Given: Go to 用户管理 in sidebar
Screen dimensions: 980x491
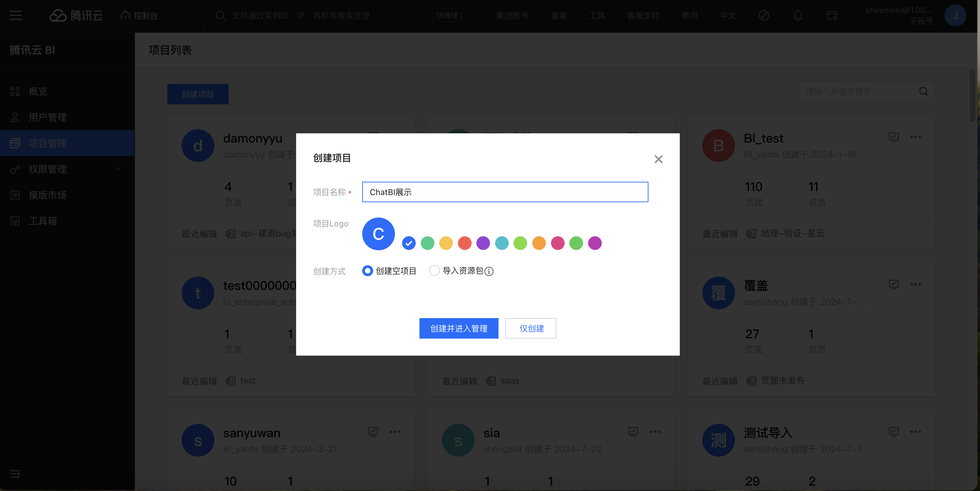Looking at the screenshot, I should 48,117.
